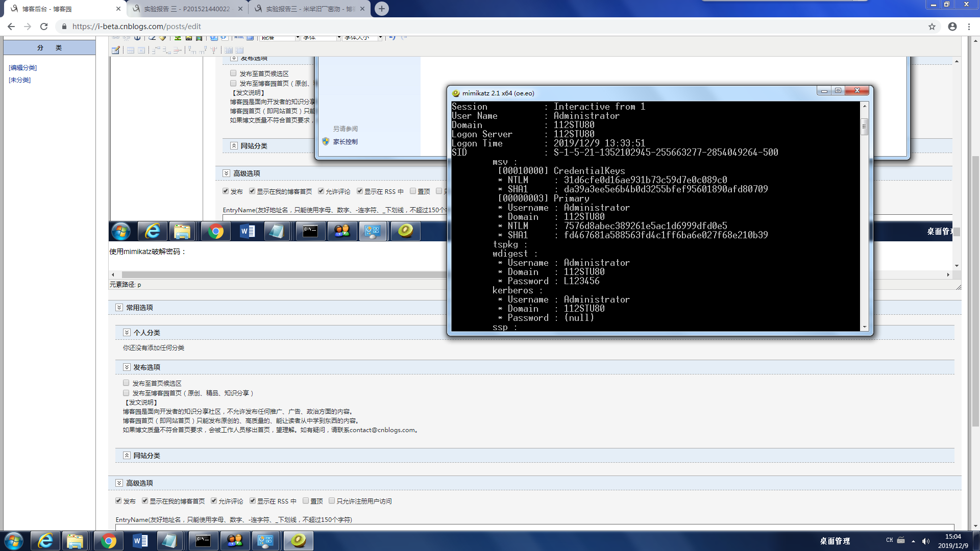Click the insert table icon in the editor toolbar
The height and width of the screenshot is (551, 980).
116,50
